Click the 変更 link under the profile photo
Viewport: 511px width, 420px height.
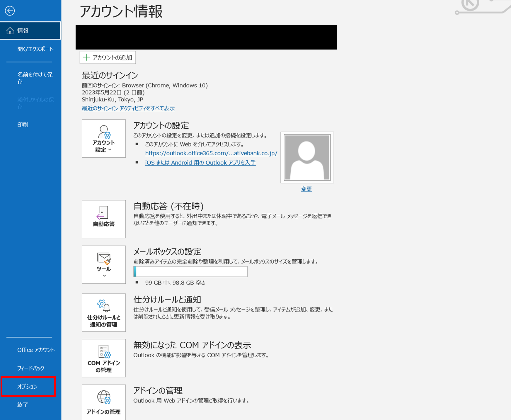[306, 189]
